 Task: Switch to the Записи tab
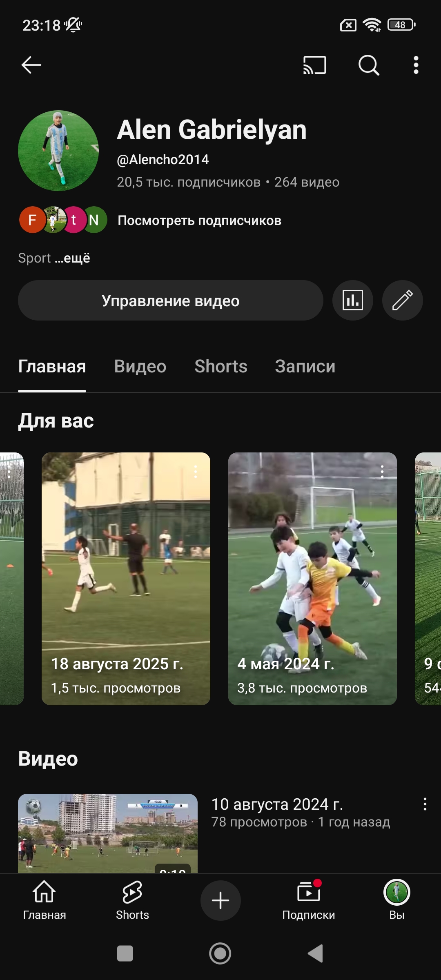[305, 366]
